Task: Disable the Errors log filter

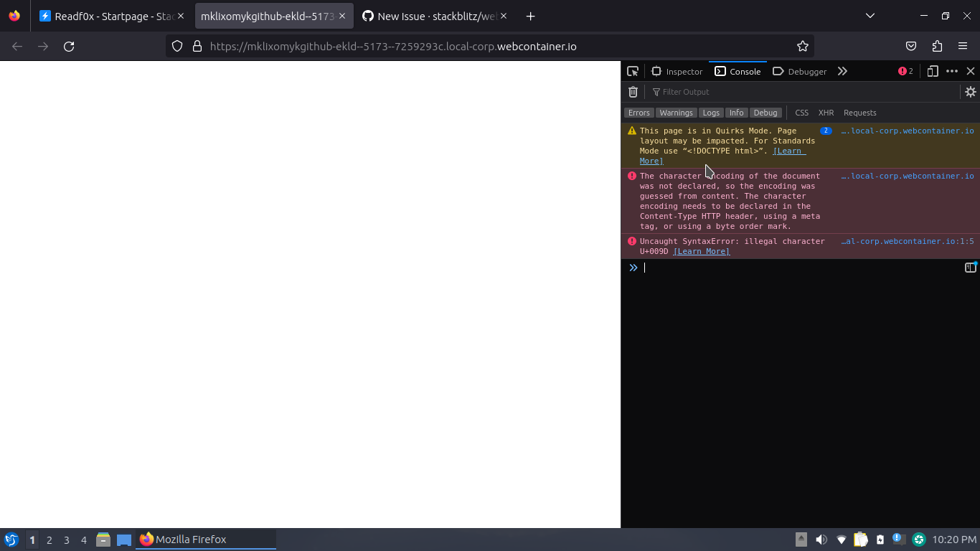Action: (x=639, y=113)
